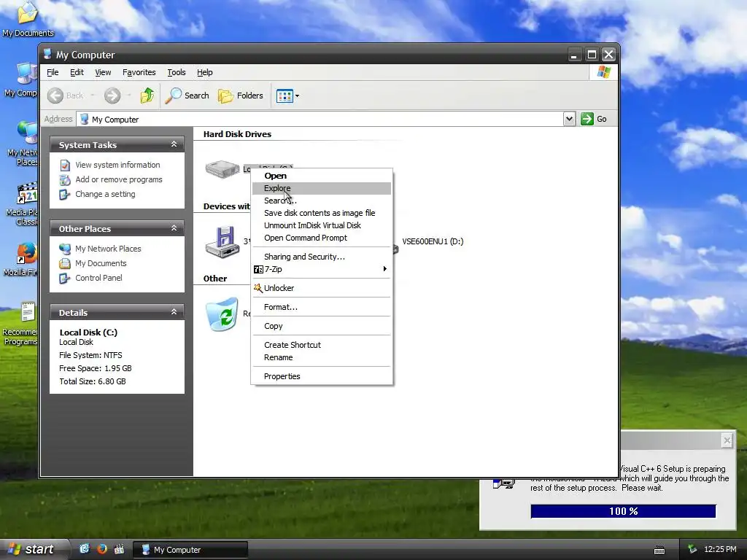The height and width of the screenshot is (560, 747).
Task: Open My Documents desktop icon
Action: point(28,20)
